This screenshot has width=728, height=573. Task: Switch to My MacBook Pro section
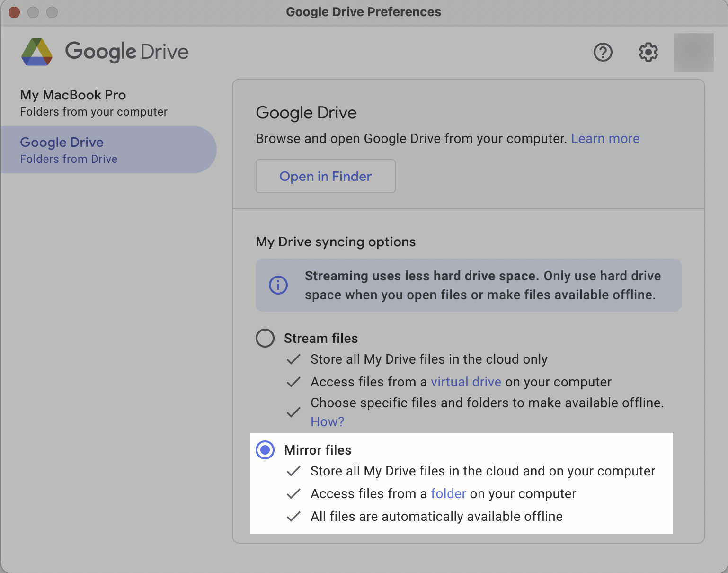95,102
